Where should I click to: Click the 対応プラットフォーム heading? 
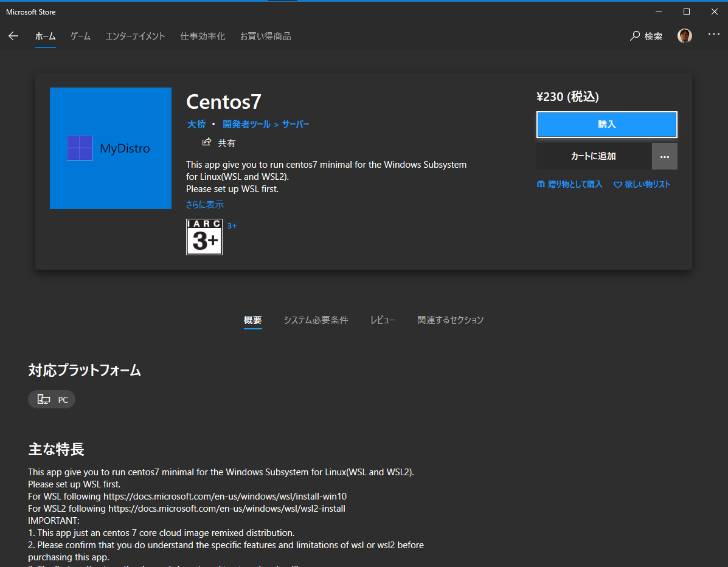point(85,370)
